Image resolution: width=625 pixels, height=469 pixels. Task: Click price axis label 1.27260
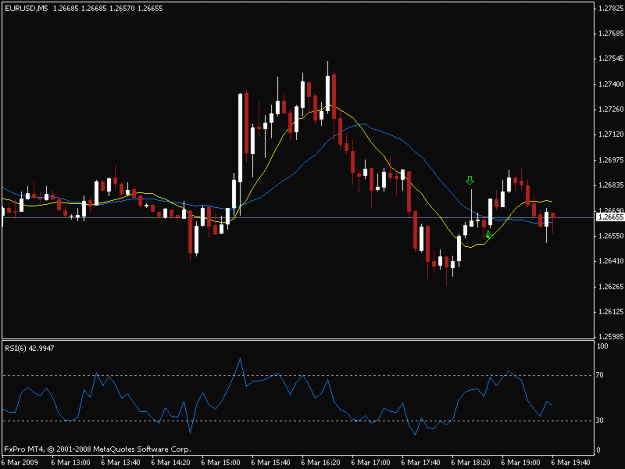pos(611,109)
